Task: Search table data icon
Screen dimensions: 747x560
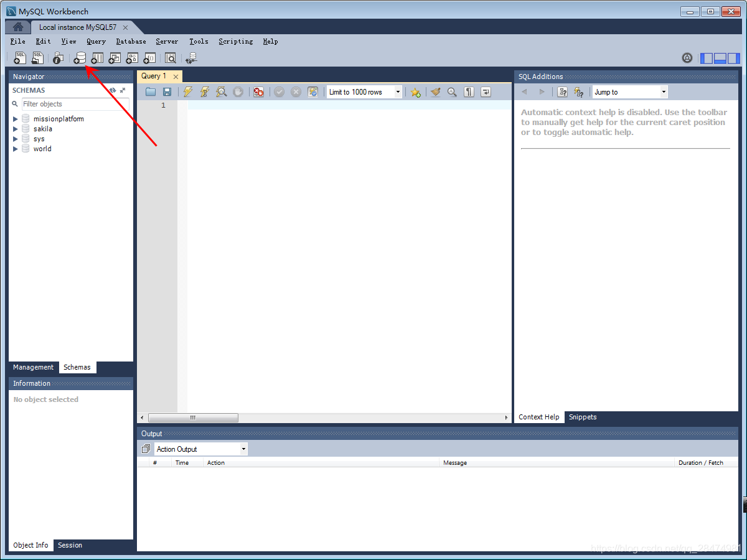Action: point(170,58)
